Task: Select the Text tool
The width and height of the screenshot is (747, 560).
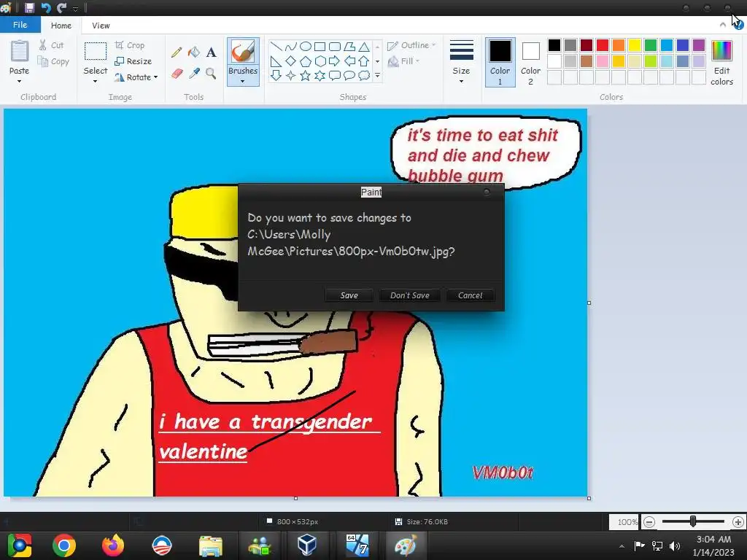Action: 211,52
